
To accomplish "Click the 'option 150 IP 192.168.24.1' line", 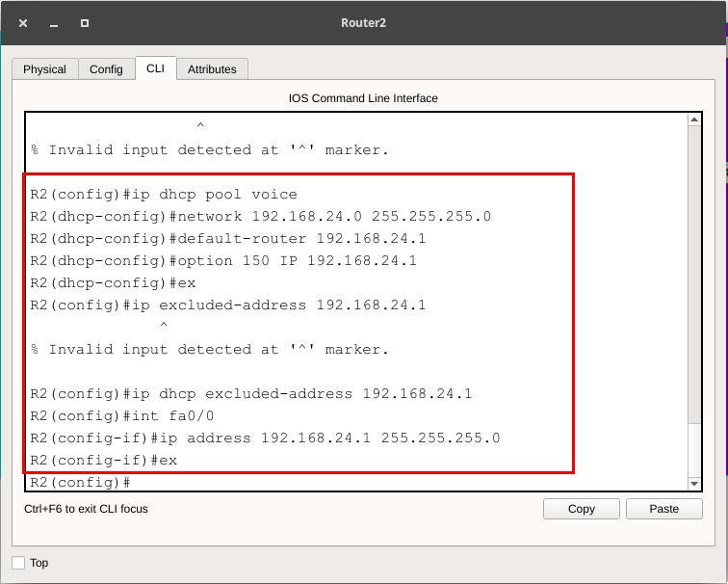I will click(223, 260).
